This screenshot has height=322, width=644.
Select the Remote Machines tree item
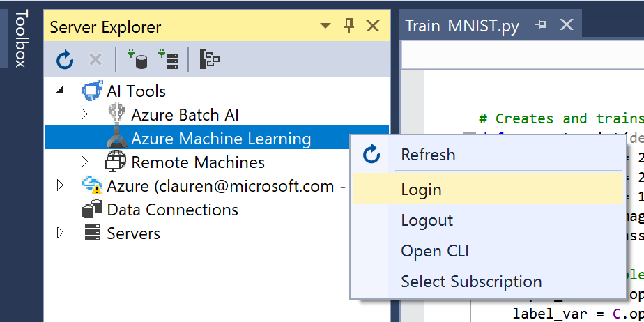pyautogui.click(x=198, y=162)
